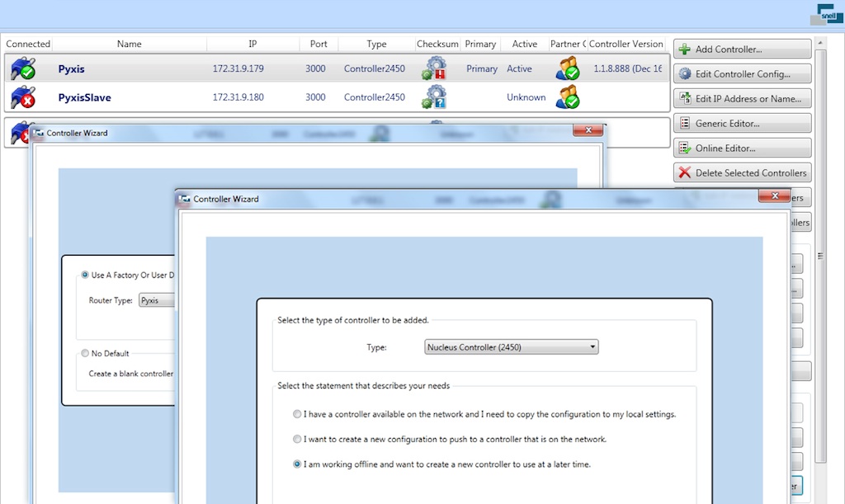Image resolution: width=845 pixels, height=504 pixels.
Task: Click Controller2450 type in PyxisSlave row
Action: [x=375, y=97]
